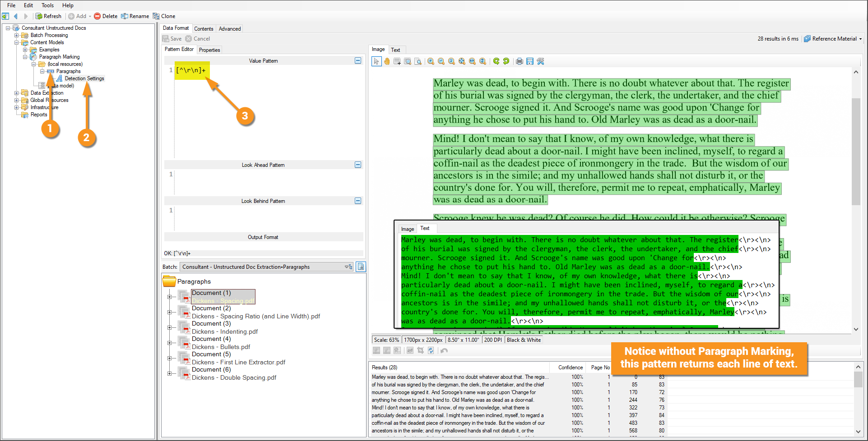The width and height of the screenshot is (868, 441).
Task: Expand the Examples tree node
Action: 25,50
